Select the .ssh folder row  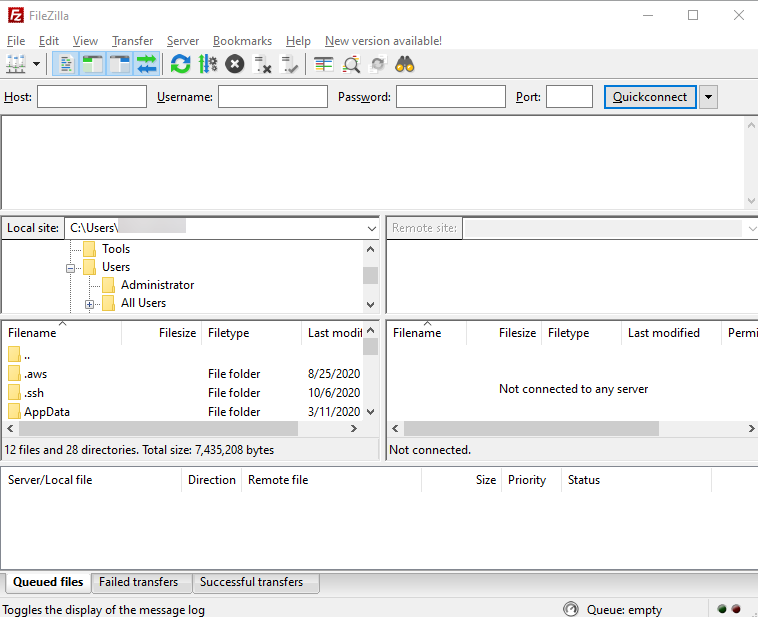click(184, 393)
